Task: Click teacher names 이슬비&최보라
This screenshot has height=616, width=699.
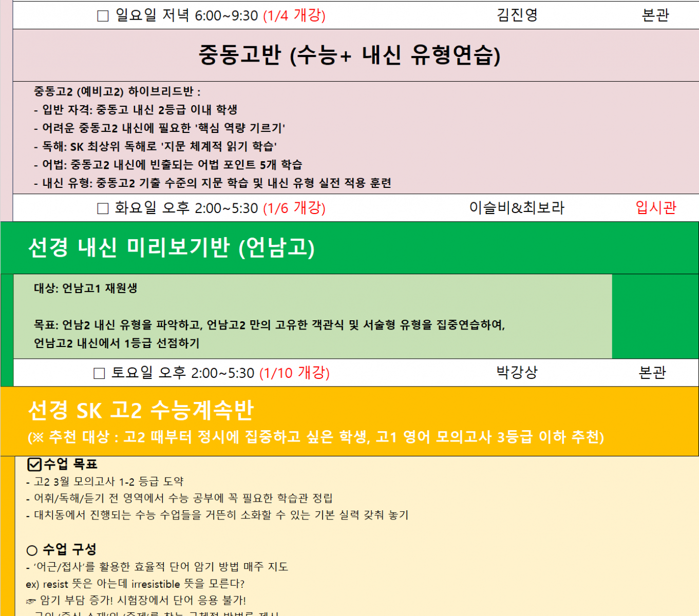Action: point(517,208)
